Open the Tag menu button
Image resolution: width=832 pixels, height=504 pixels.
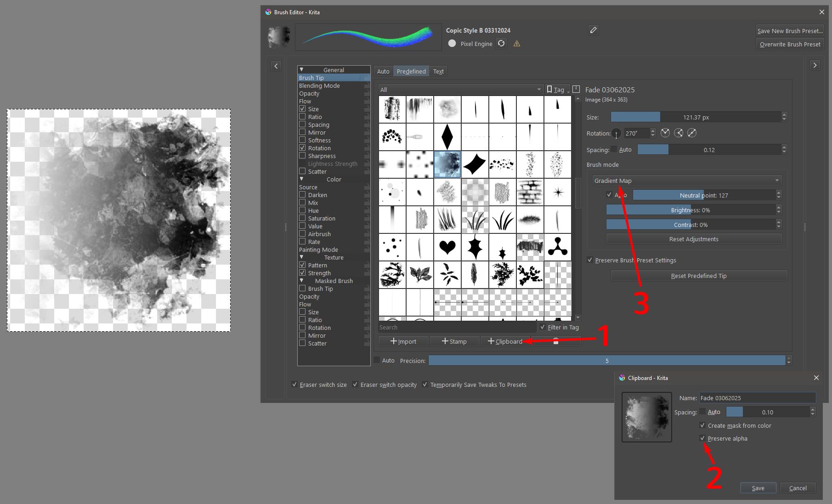pos(557,90)
